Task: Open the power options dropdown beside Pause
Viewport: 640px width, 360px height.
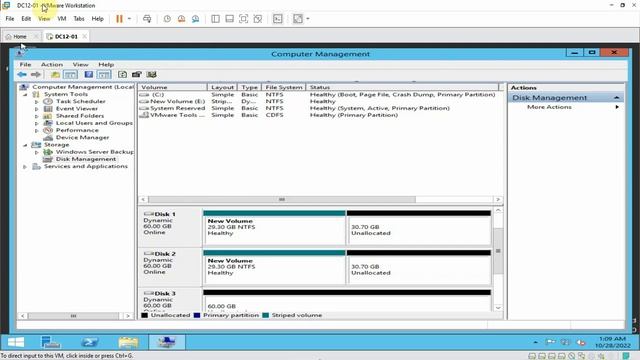Action: [x=129, y=19]
